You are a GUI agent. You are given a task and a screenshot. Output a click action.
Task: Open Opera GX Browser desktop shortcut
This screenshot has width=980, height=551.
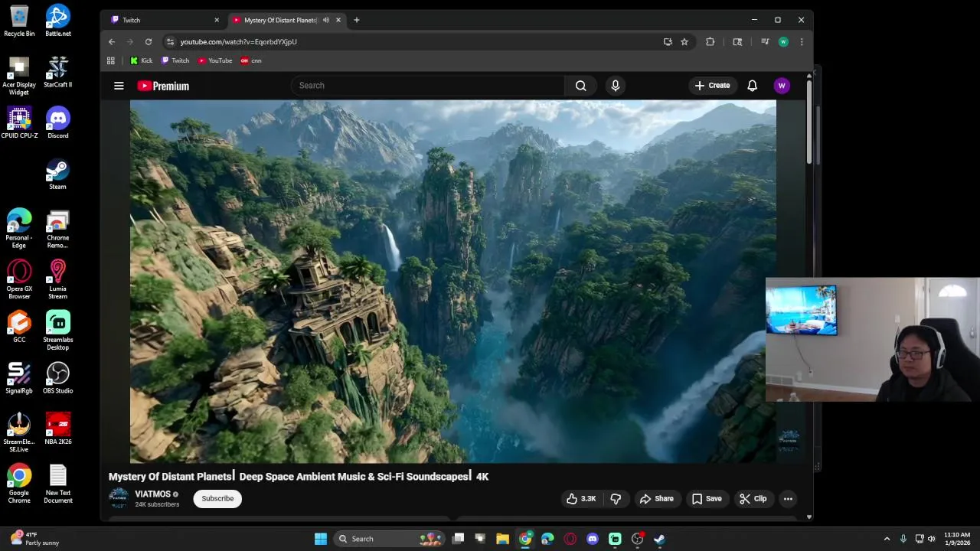[19, 279]
